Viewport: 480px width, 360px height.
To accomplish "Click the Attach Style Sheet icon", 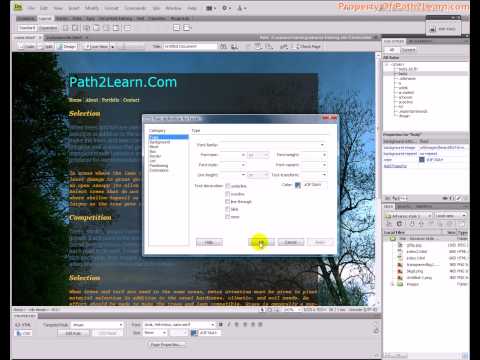I will 444,198.
